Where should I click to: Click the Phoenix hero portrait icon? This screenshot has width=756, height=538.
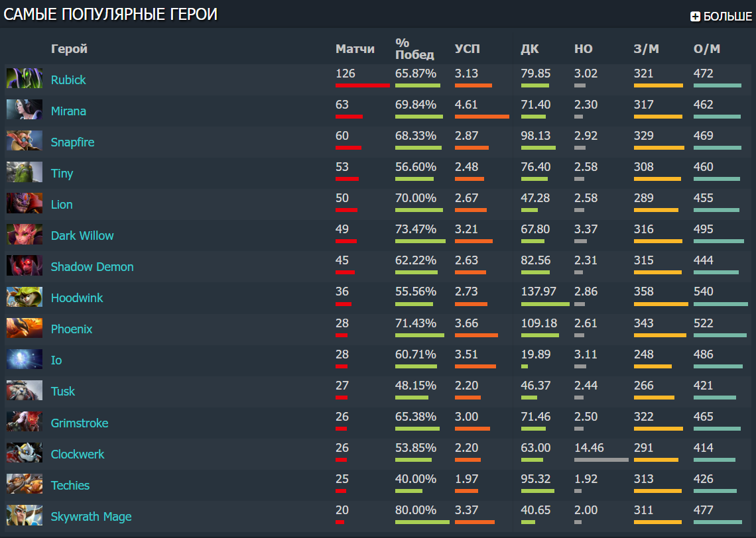(x=25, y=328)
